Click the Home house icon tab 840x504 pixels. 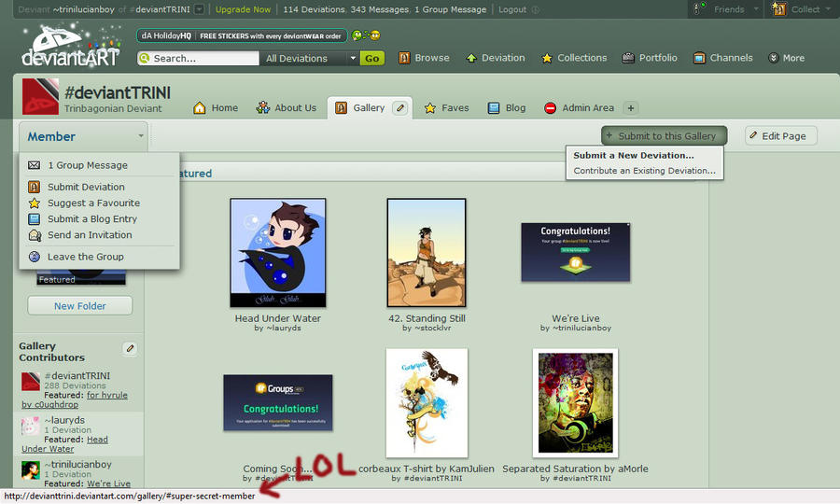pos(200,107)
